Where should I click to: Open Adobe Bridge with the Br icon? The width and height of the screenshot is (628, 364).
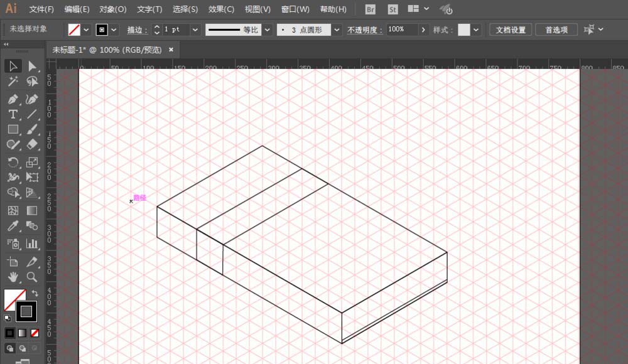click(x=371, y=9)
